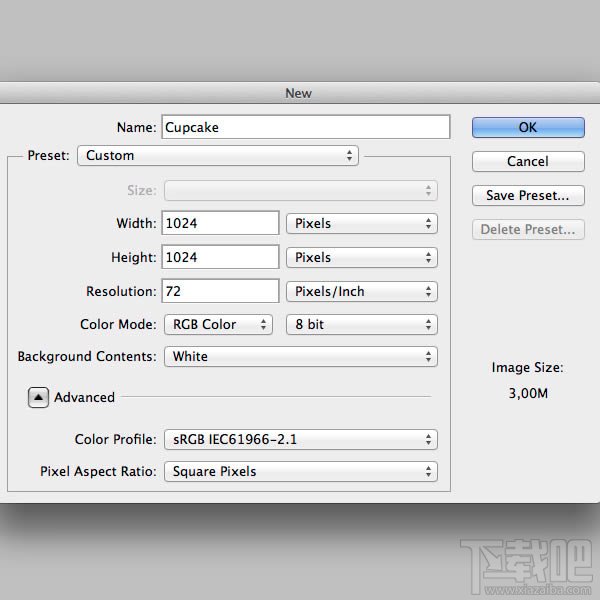Screen dimensions: 600x600
Task: Open Pixel Aspect Ratio Square Pixels dropdown
Action: coord(301,471)
